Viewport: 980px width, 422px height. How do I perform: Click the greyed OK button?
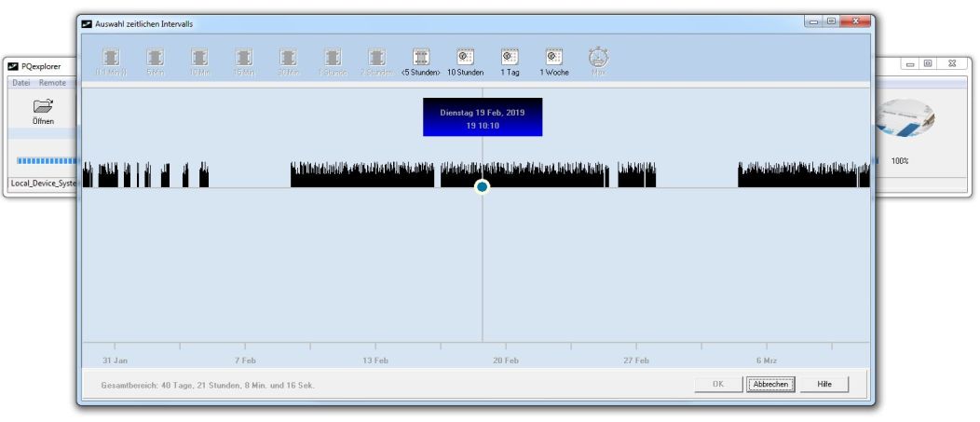[x=717, y=384]
